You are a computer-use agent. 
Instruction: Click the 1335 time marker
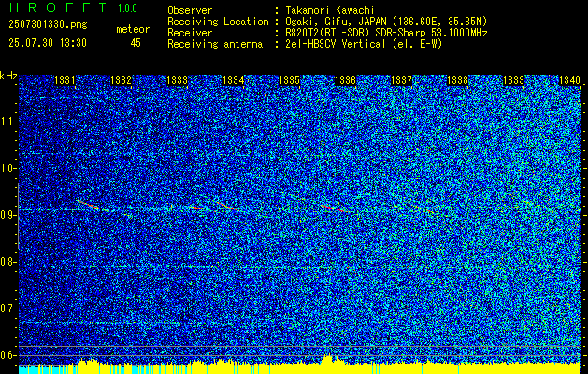click(x=289, y=80)
